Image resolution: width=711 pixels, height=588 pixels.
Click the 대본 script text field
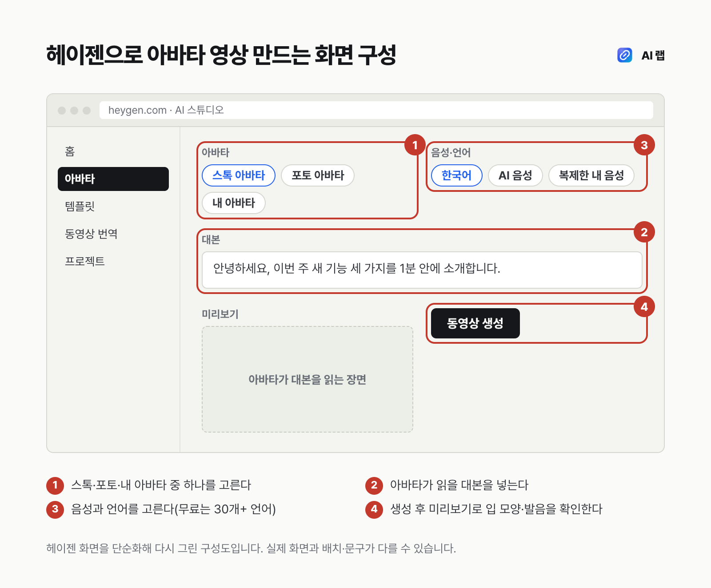coord(422,270)
